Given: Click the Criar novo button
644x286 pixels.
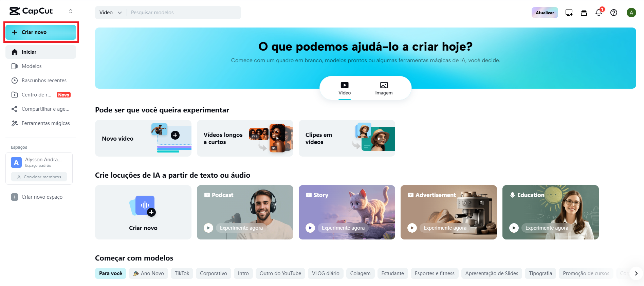Looking at the screenshot, I should click(41, 32).
